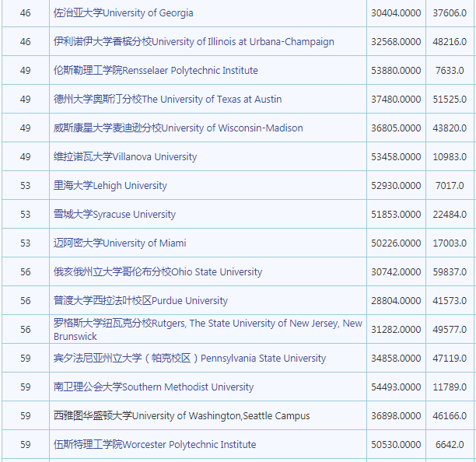Screen dimensions: 476x462
Task: Select tuition value 50530.0000
Action: pyautogui.click(x=396, y=445)
